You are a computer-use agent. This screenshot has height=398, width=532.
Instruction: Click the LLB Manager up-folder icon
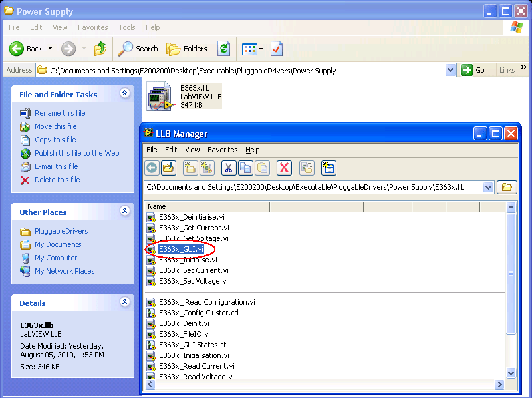point(169,168)
